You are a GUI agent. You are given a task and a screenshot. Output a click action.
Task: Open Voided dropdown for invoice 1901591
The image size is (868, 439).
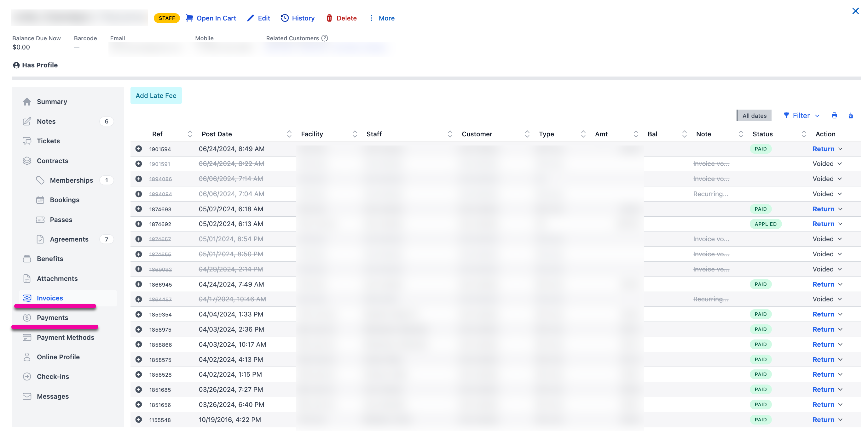coord(840,164)
